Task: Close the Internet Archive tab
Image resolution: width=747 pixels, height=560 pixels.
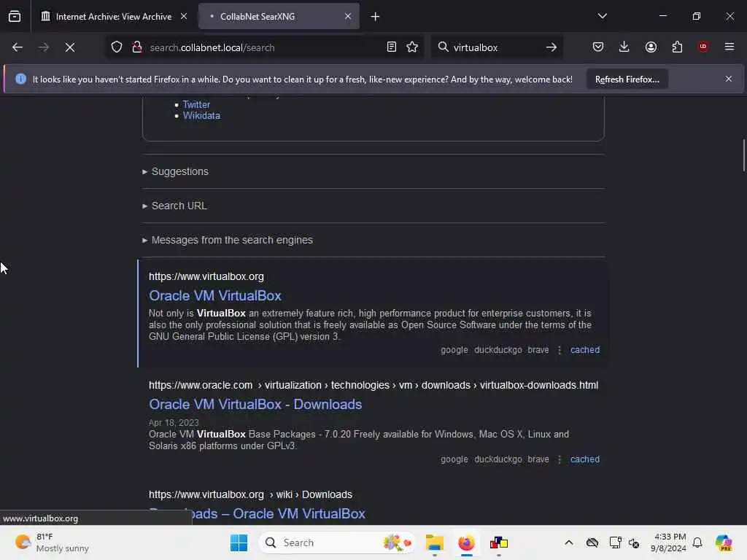Action: (x=183, y=16)
